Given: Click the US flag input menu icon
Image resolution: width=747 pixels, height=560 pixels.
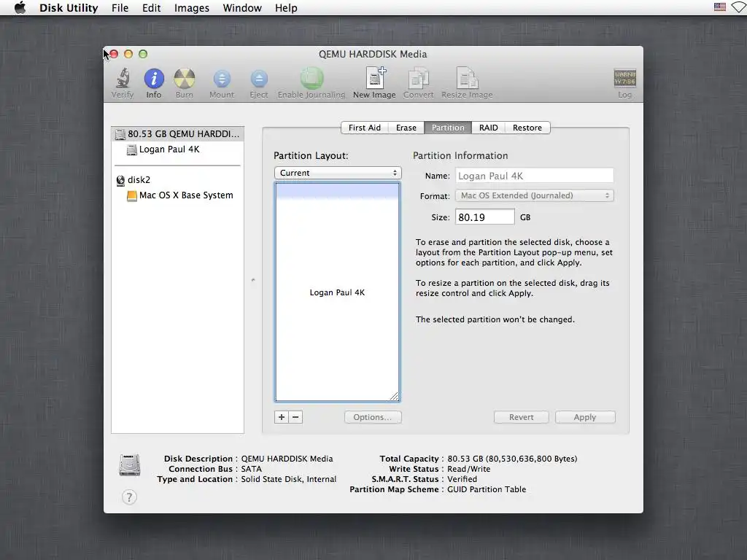Looking at the screenshot, I should click(720, 7).
